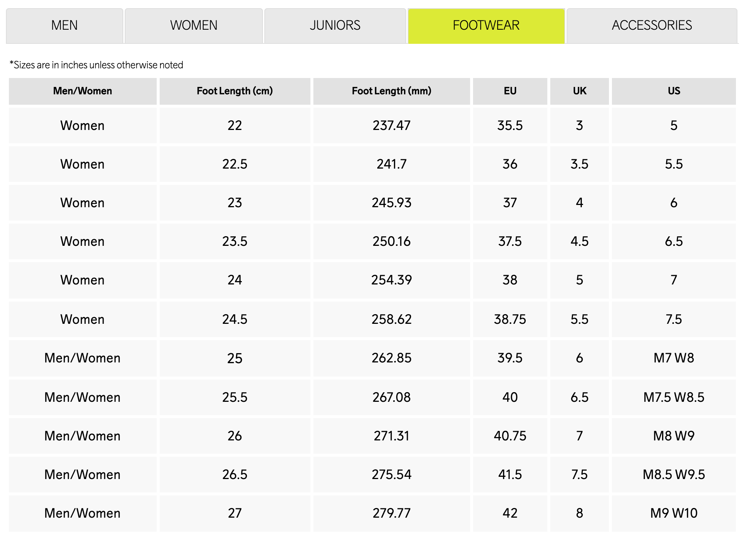Viewport: 756px width, 534px height.
Task: Click the UK column header
Action: tap(579, 91)
